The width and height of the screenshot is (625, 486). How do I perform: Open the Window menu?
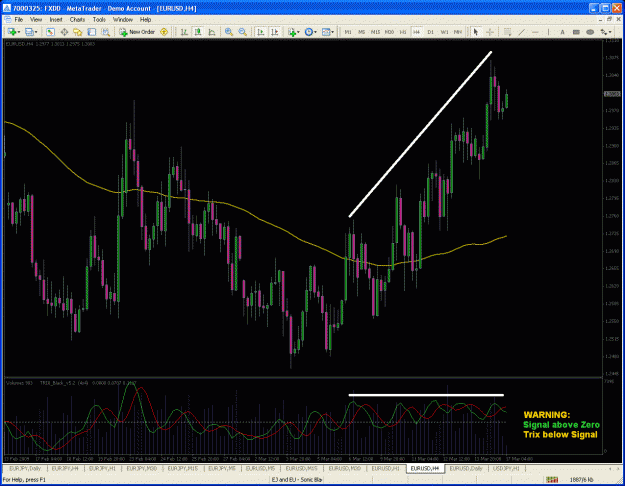tap(123, 20)
